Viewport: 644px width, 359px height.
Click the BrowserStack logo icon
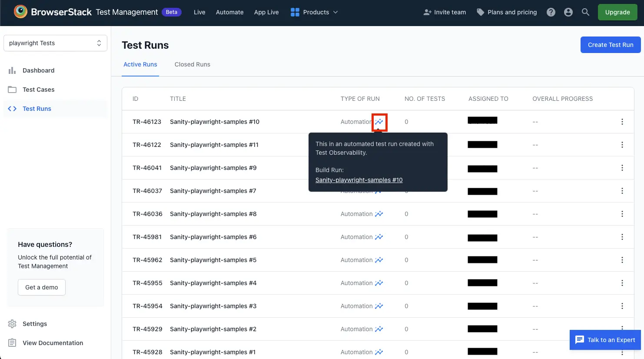click(x=20, y=12)
